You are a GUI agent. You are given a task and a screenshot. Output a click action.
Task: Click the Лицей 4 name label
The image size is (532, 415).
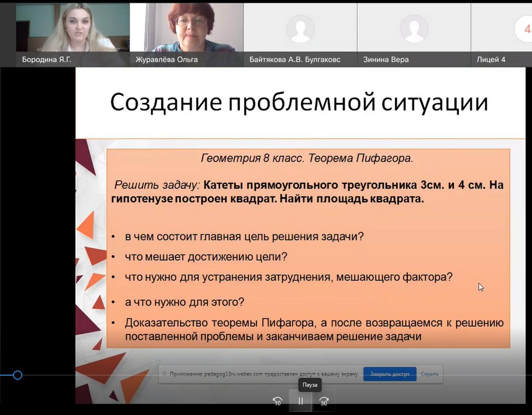click(x=491, y=60)
